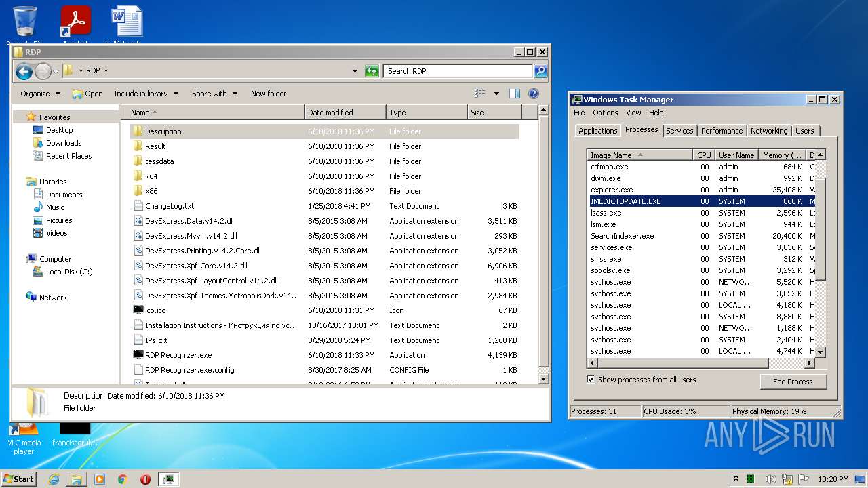
Task: Open view options dropdown arrow
Action: [496, 94]
